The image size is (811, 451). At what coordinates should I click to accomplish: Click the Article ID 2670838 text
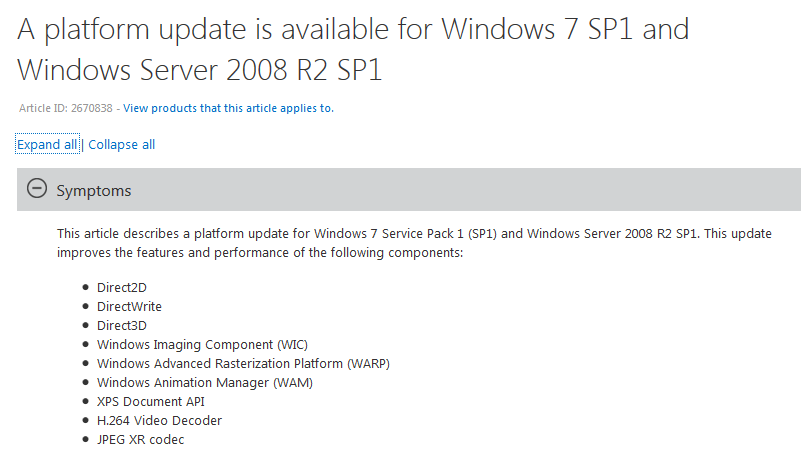[x=66, y=108]
